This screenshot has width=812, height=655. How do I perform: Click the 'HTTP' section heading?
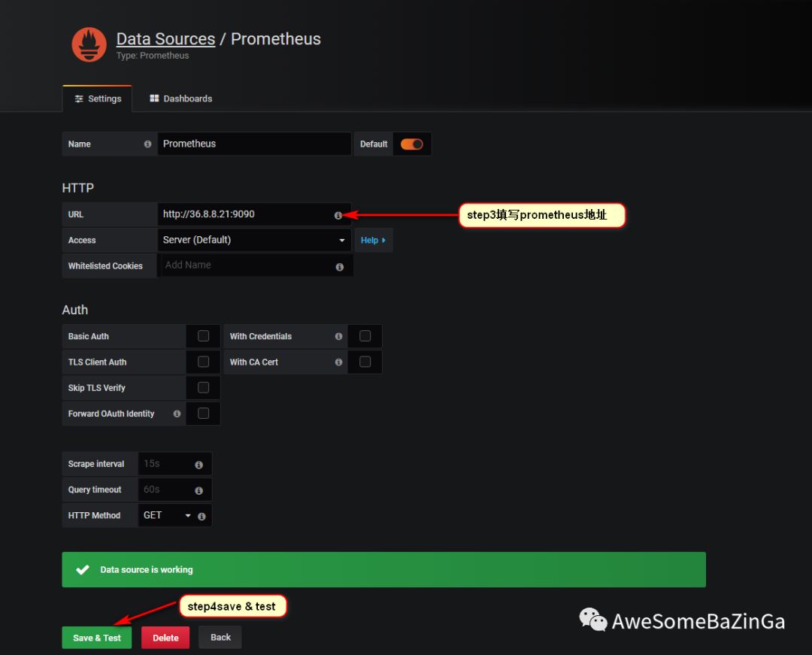[77, 188]
